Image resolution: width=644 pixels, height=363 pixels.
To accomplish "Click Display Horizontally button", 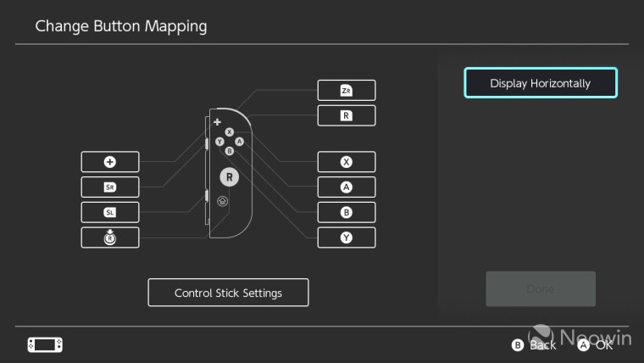I will point(541,83).
